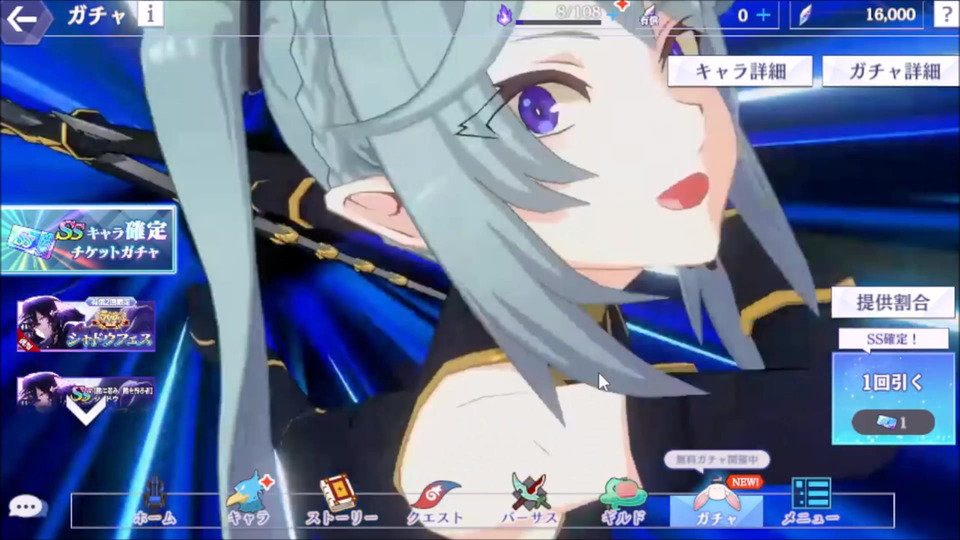Tap the 16,000 crystal count
960x540 pixels.
point(890,15)
